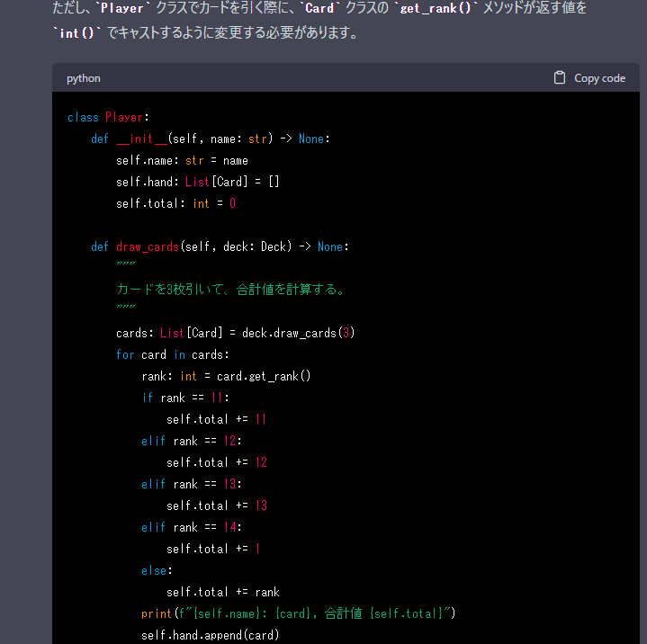The width and height of the screenshot is (647, 644).
Task: Click 'self.total += 13' line
Action: pyautogui.click(x=217, y=505)
